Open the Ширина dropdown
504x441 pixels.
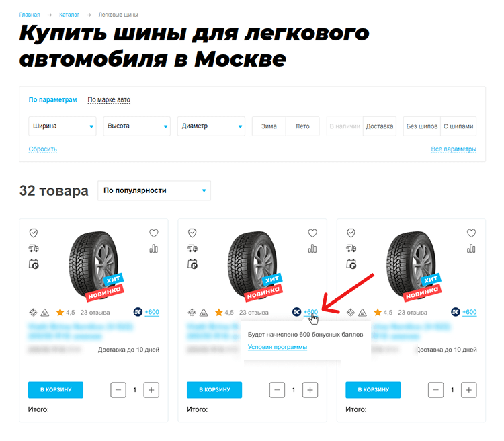[62, 126]
